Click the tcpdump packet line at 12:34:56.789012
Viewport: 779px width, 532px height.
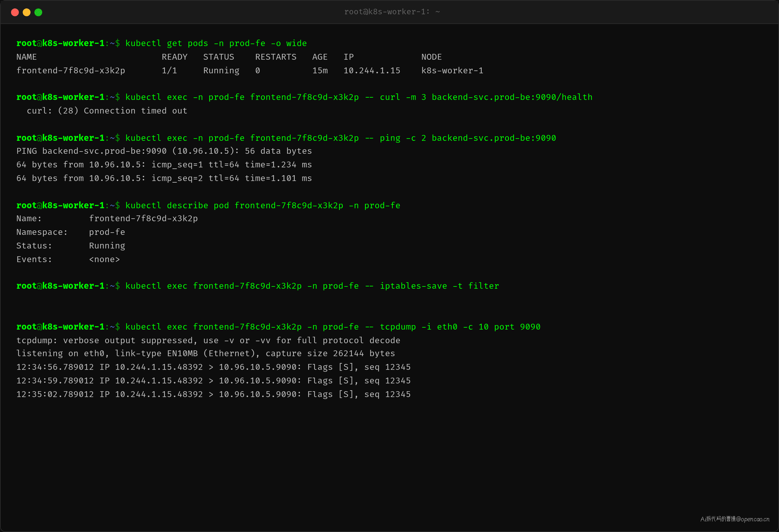click(214, 367)
